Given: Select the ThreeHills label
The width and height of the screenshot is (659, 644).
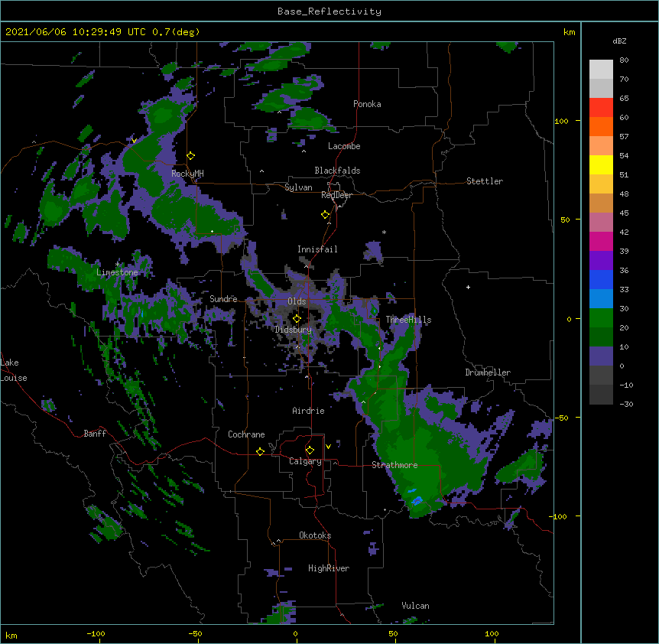Looking at the screenshot, I should 408,320.
